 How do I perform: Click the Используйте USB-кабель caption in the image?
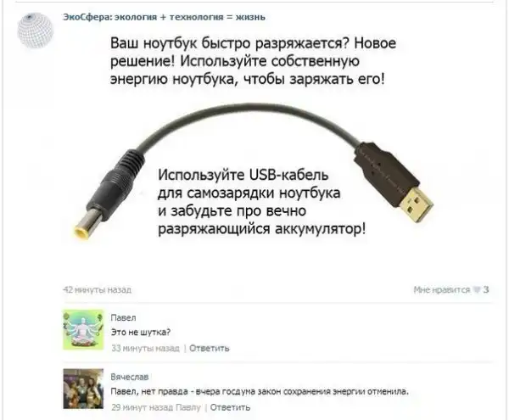(x=261, y=202)
